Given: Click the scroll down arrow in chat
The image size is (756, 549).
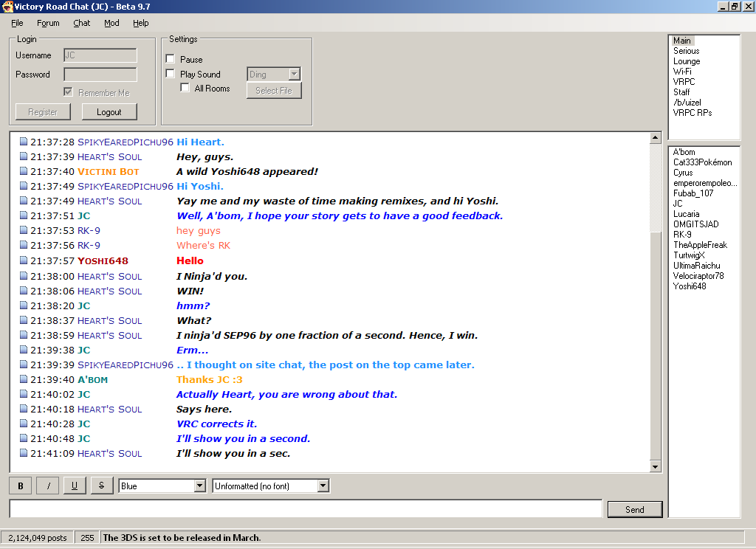Looking at the screenshot, I should coord(656,466).
